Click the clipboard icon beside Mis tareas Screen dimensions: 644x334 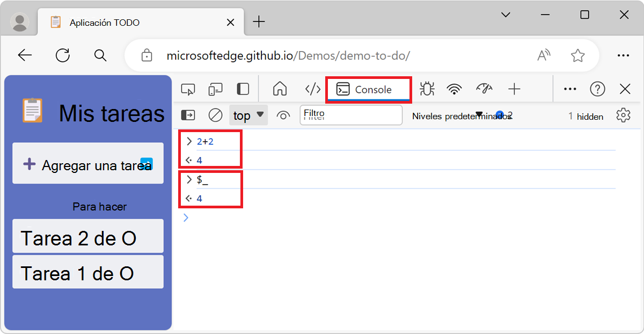click(x=33, y=111)
